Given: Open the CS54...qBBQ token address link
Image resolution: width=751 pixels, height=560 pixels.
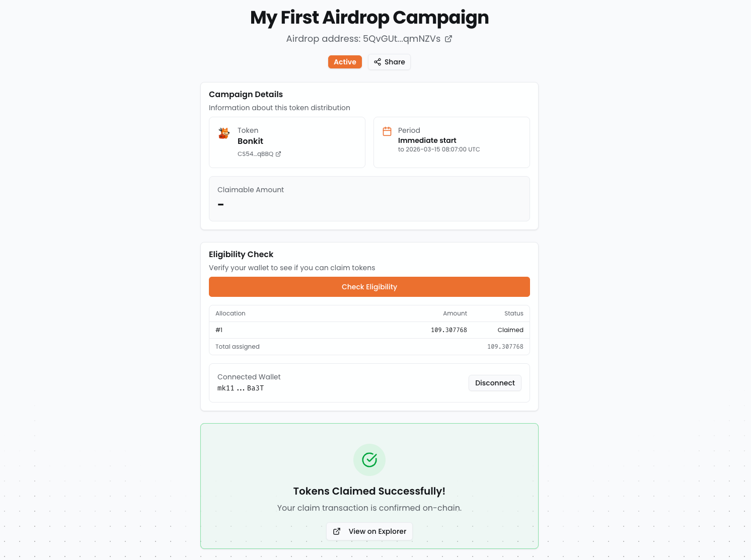Looking at the screenshot, I should tap(255, 154).
